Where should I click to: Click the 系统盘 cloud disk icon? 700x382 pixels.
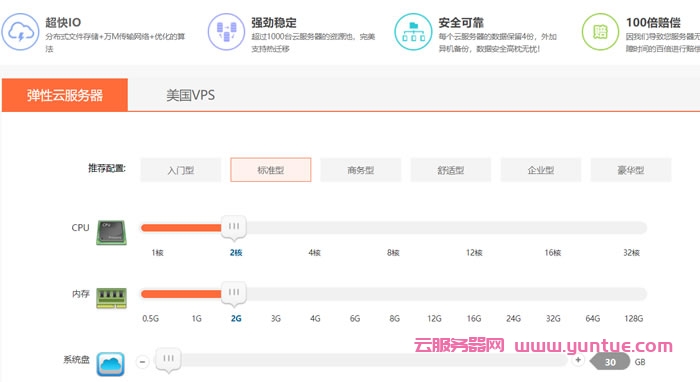click(x=111, y=364)
